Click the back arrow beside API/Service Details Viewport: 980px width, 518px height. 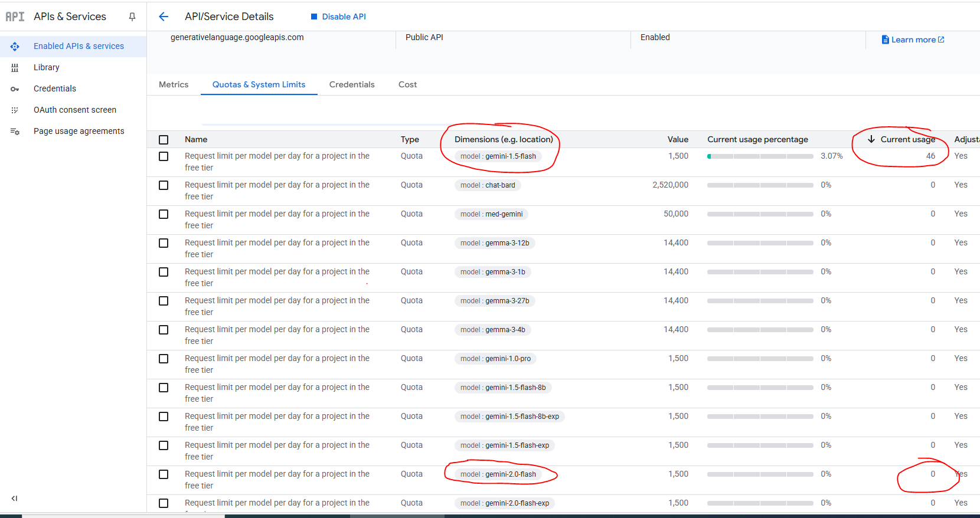tap(164, 17)
